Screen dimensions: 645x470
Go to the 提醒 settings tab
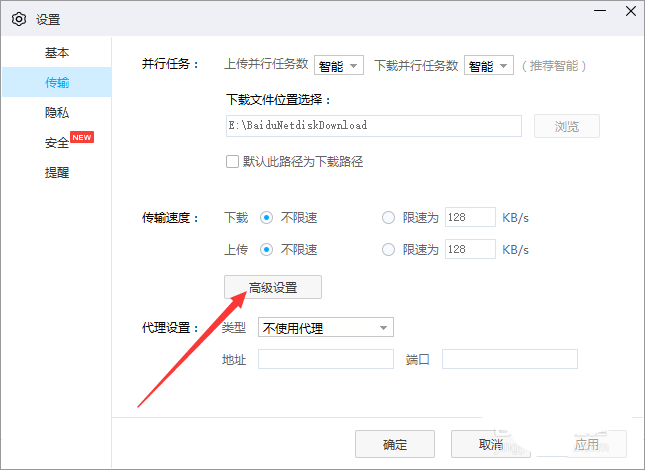[x=57, y=172]
